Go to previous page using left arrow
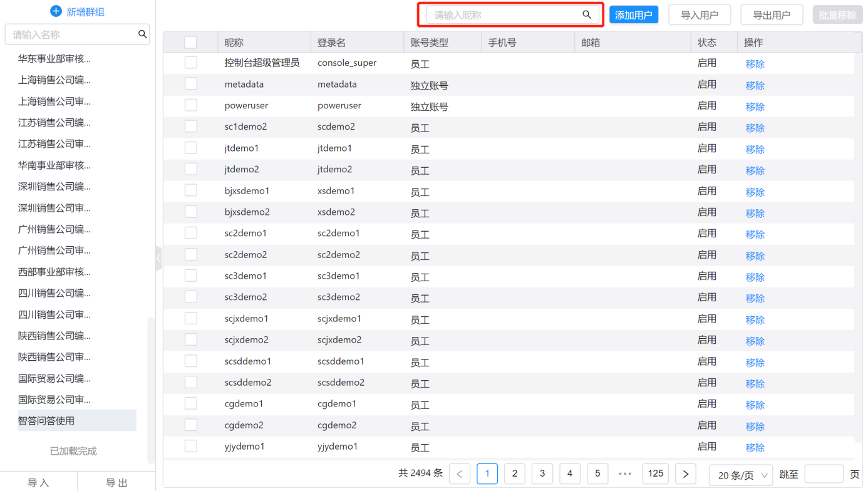The height and width of the screenshot is (491, 868). [x=460, y=474]
